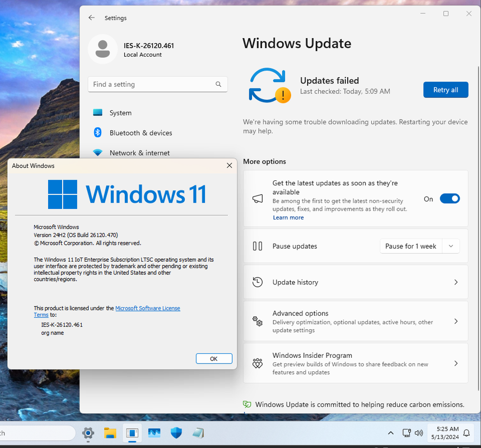Click the taskbar search box
The width and height of the screenshot is (481, 448).
click(37, 433)
